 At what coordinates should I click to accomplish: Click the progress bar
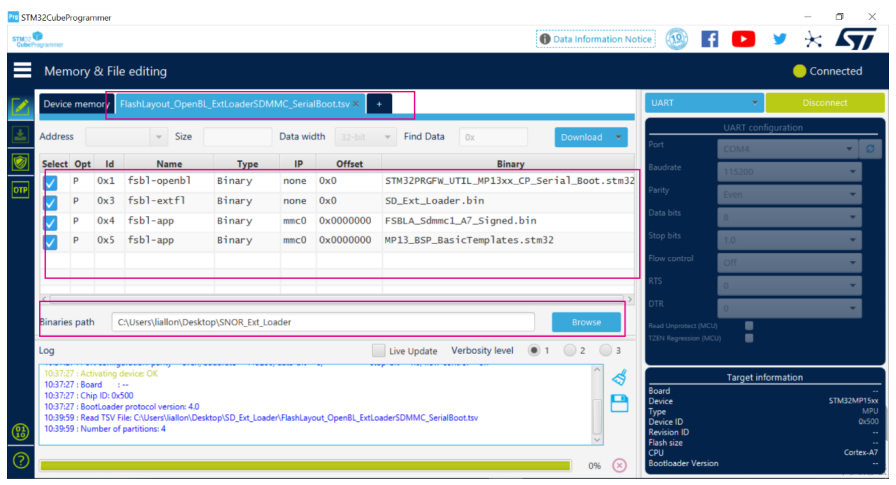tap(306, 466)
